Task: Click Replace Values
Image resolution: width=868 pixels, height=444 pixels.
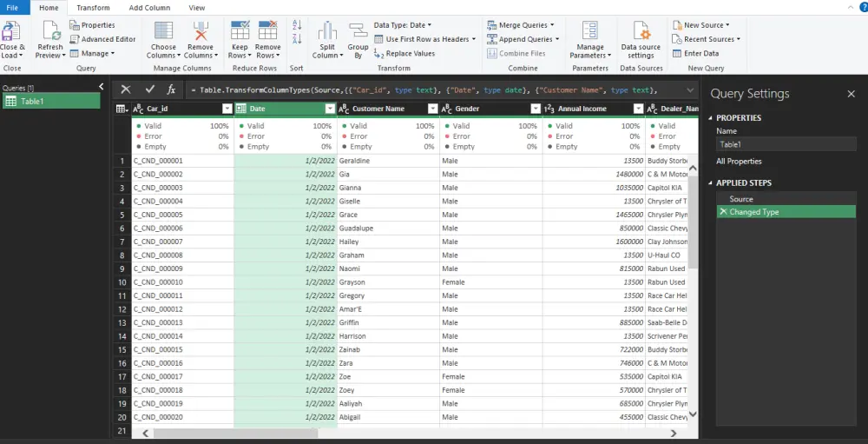Action: pos(404,53)
